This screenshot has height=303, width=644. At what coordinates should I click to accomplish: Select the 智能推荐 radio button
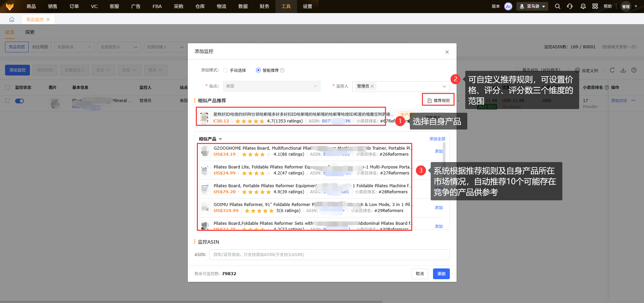coord(258,70)
